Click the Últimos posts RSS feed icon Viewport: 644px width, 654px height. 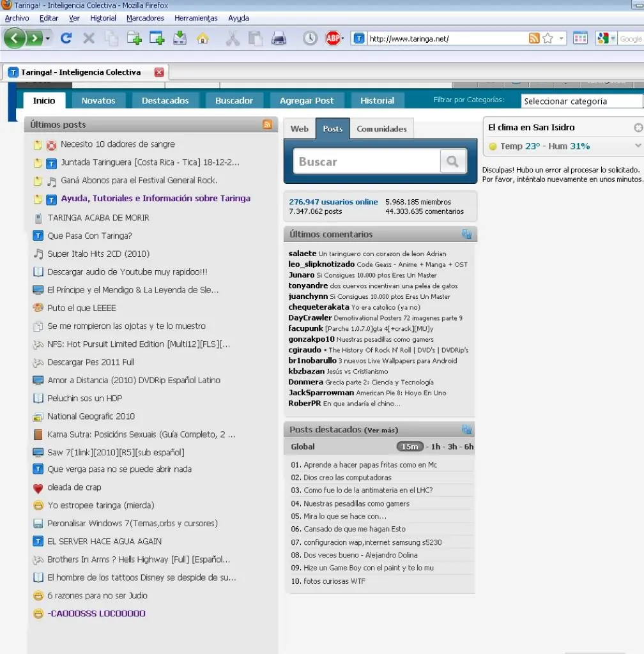[267, 124]
